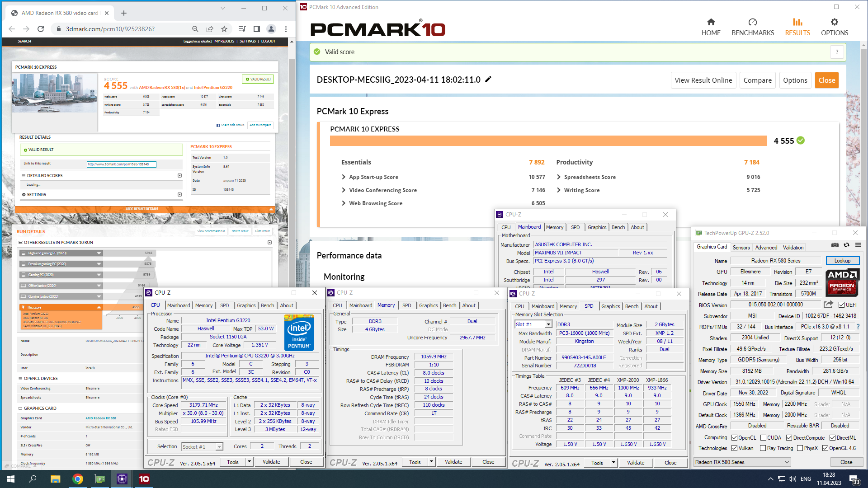This screenshot has height=488, width=868.
Task: Toggle the UEFI checkbox in GPU-Z
Action: (841, 305)
